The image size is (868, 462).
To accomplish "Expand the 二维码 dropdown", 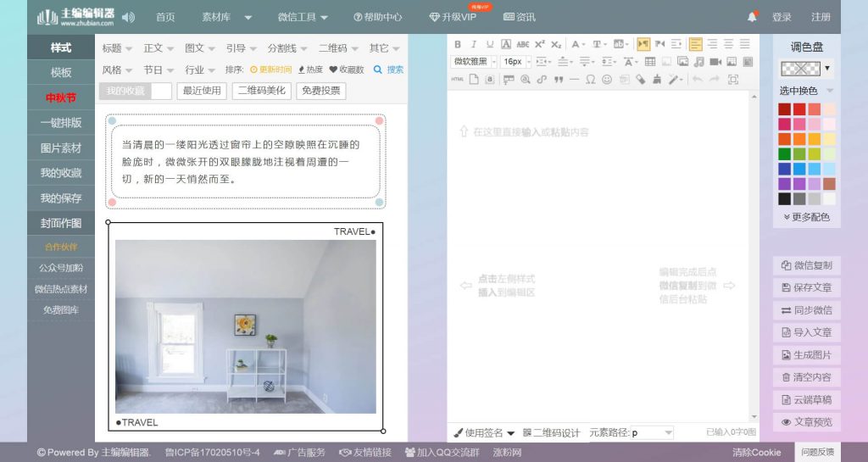I will coord(338,48).
